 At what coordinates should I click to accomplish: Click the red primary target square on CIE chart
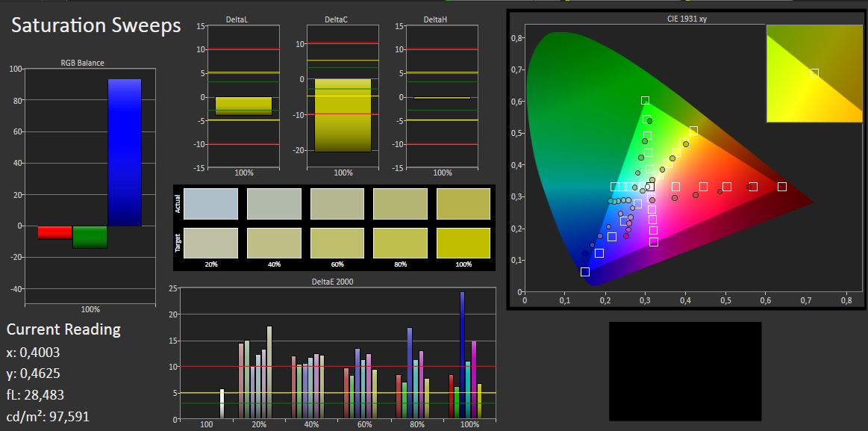click(781, 187)
